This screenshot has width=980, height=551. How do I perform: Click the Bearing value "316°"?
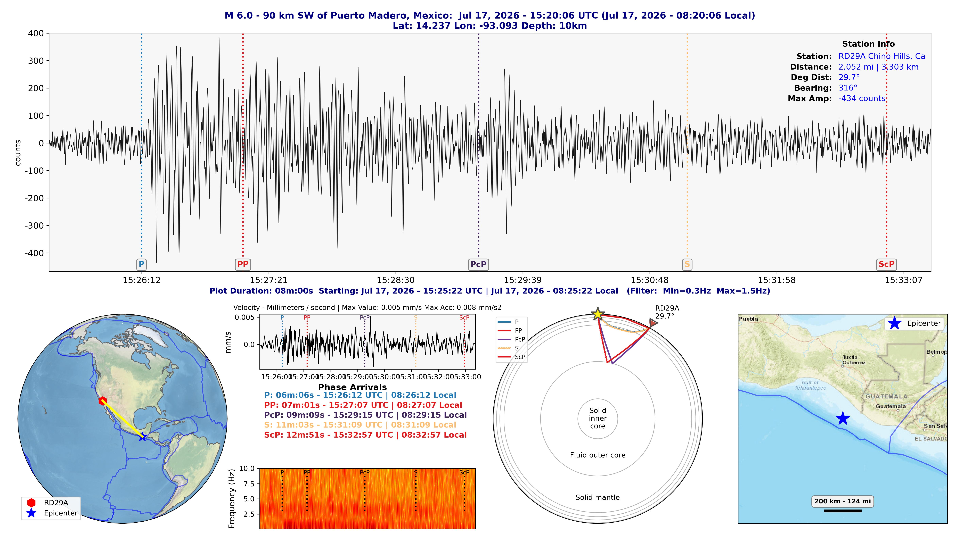(848, 88)
